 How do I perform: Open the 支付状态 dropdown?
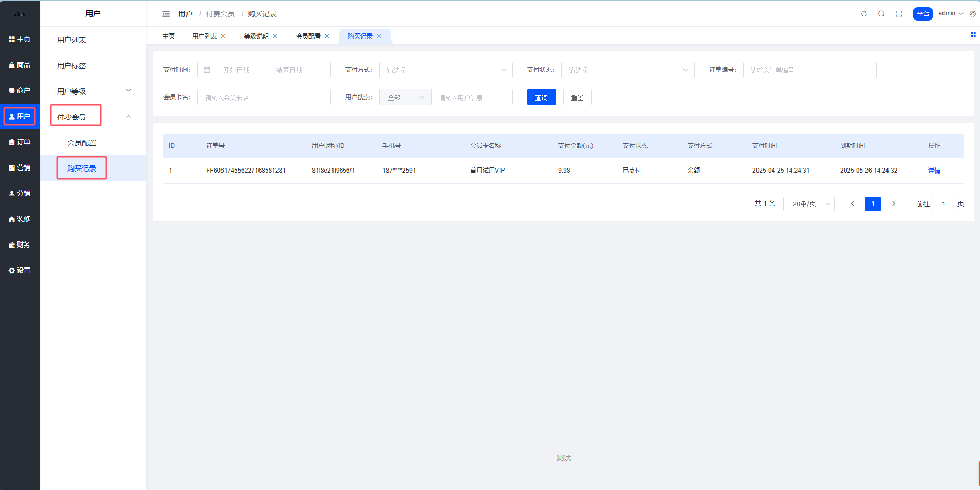tap(627, 70)
